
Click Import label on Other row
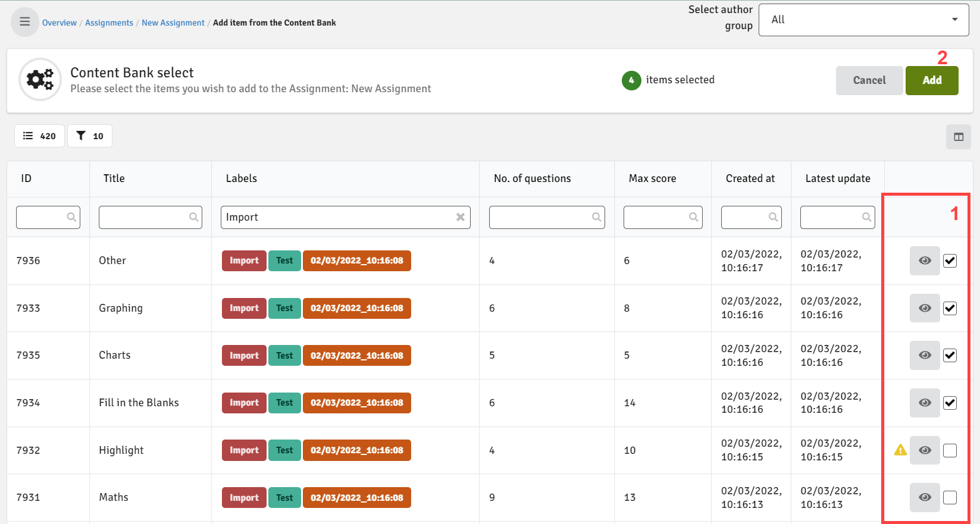coord(244,261)
